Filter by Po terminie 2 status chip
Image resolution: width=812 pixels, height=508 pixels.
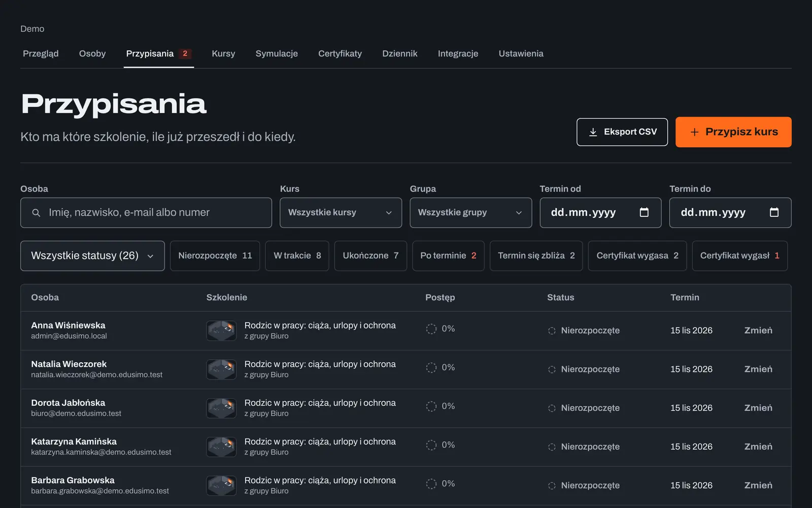click(448, 256)
